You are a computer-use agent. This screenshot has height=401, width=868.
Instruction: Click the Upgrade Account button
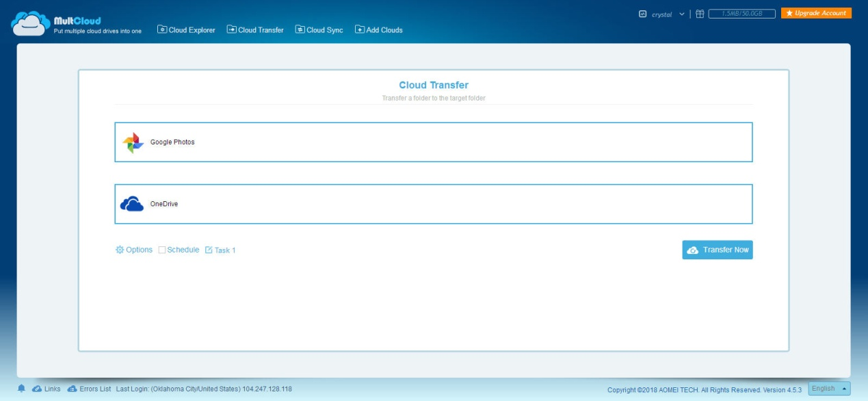coord(816,13)
